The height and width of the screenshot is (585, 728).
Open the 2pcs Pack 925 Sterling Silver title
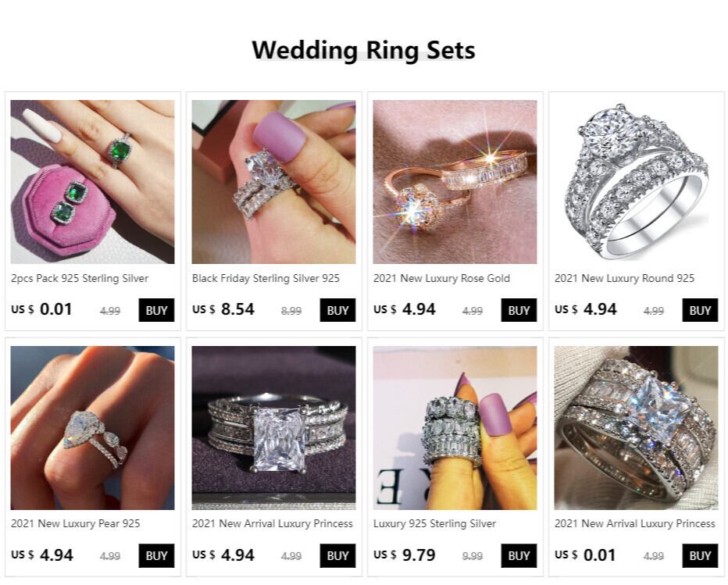[x=80, y=279]
